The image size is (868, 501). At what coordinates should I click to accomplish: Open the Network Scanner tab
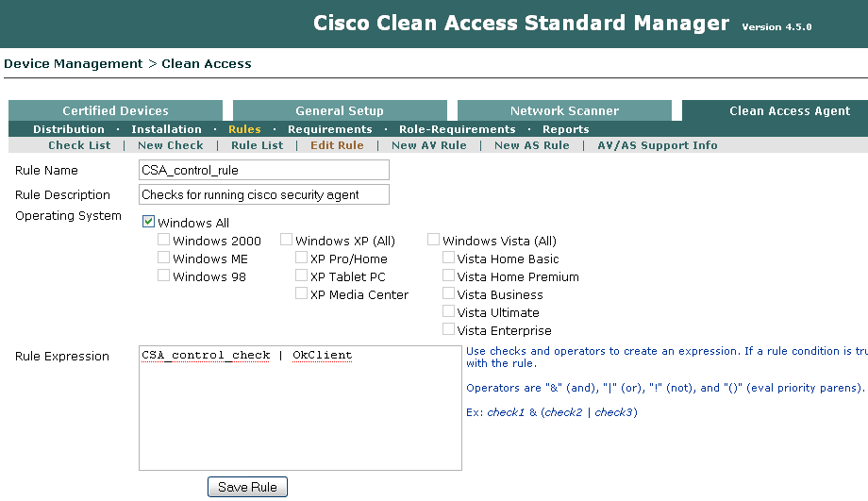pyautogui.click(x=564, y=111)
